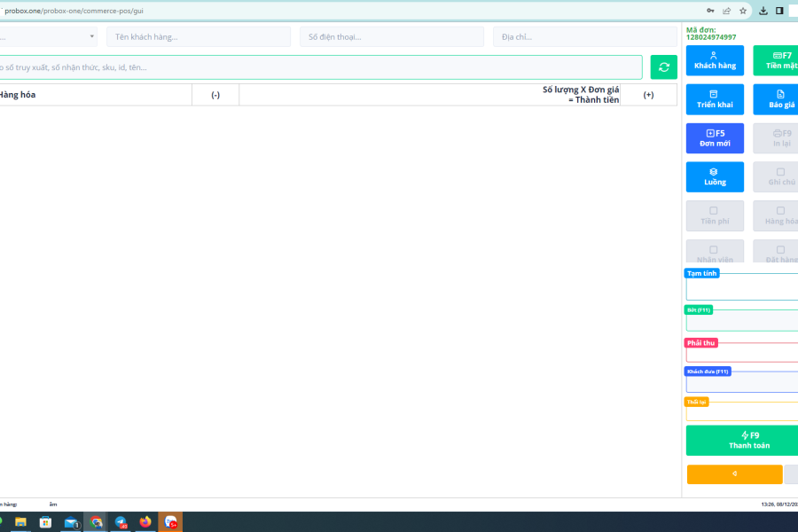Focus the Tên khách hàng input field

198,36
